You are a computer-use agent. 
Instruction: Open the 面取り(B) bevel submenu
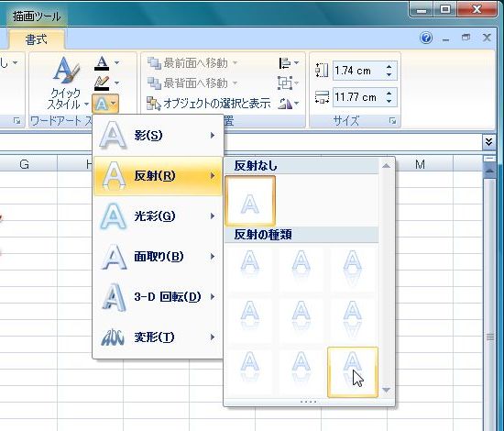click(158, 257)
